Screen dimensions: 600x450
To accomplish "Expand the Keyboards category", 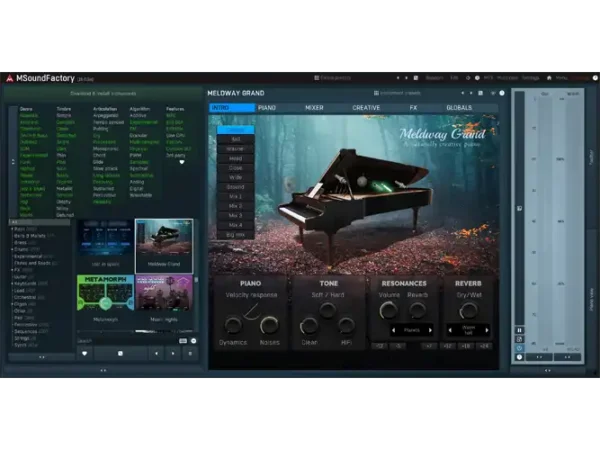I will [12, 284].
